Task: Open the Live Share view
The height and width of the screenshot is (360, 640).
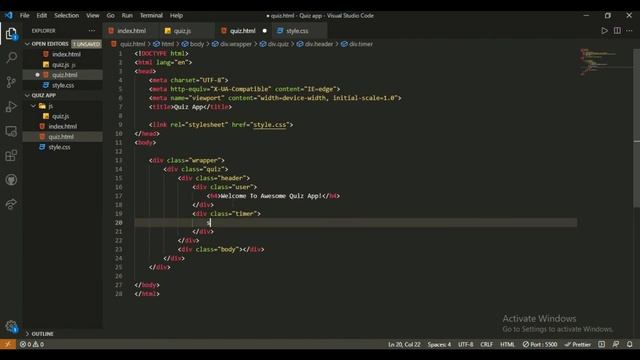Action: coord(11,204)
